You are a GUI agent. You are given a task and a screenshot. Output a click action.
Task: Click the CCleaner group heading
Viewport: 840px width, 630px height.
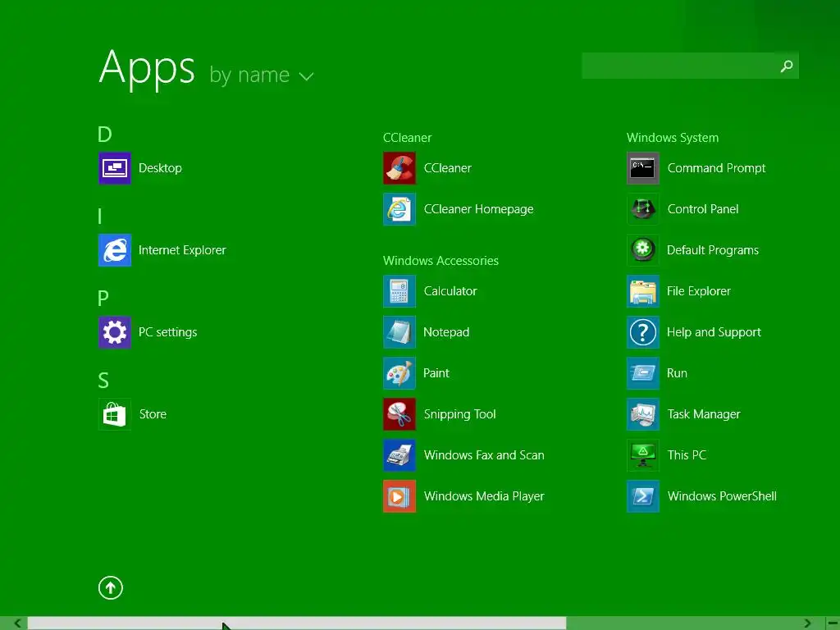coord(407,138)
